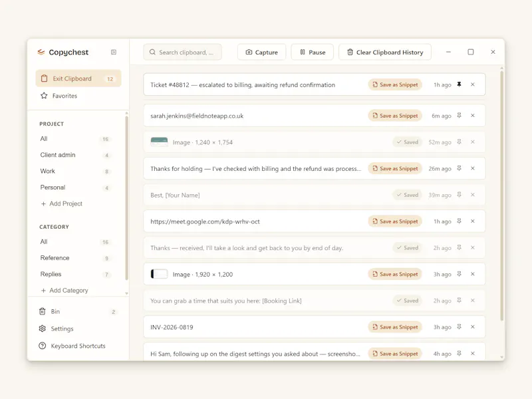Click Clear Clipboard History
The image size is (532, 399).
pyautogui.click(x=385, y=52)
